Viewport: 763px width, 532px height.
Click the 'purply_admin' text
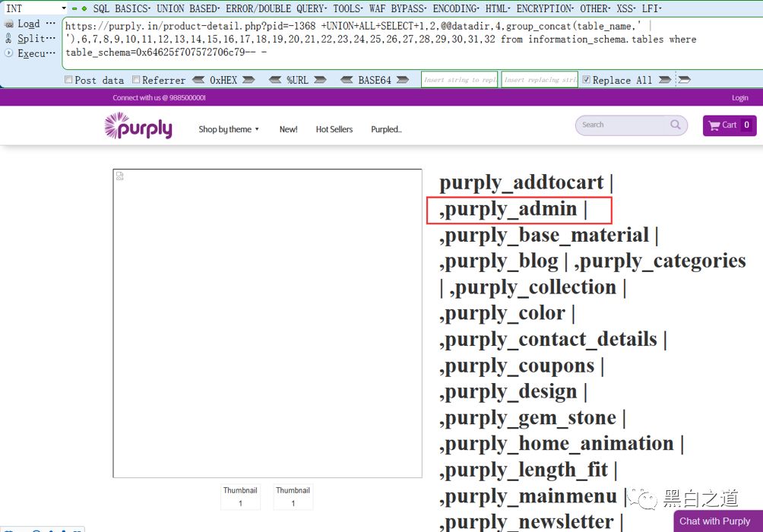pos(511,209)
